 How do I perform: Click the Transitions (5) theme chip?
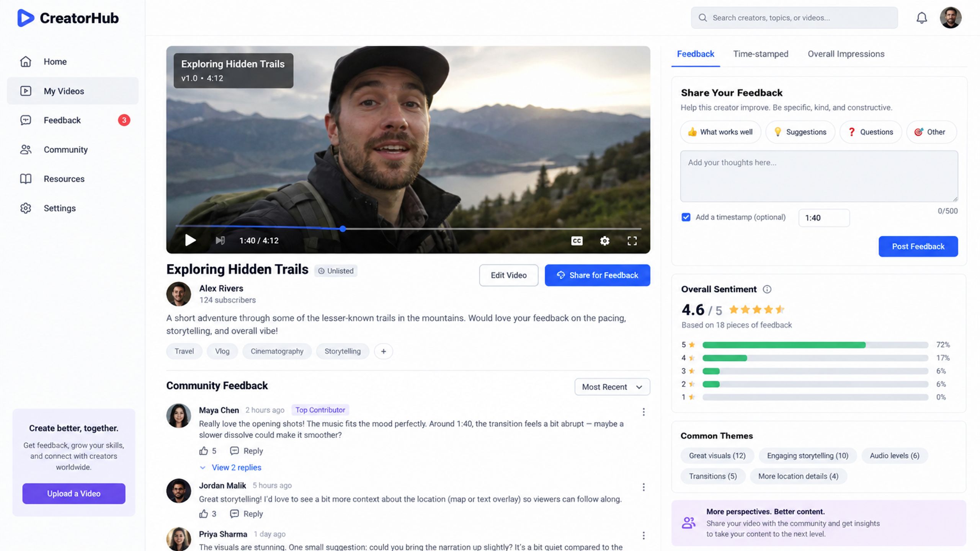(712, 476)
